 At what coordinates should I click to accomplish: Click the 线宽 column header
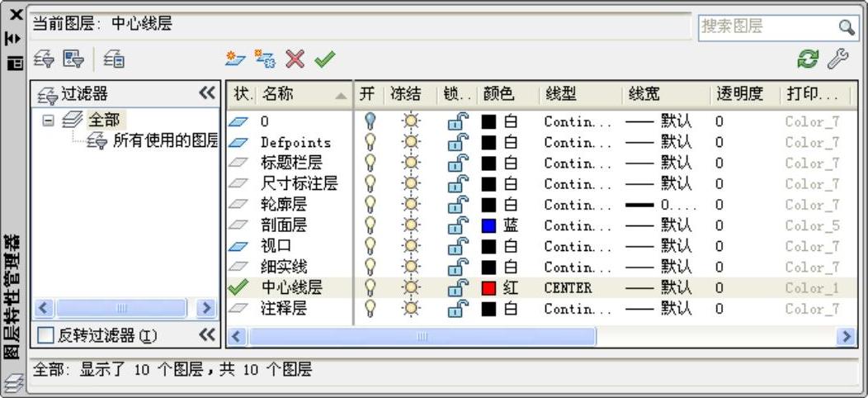click(644, 94)
